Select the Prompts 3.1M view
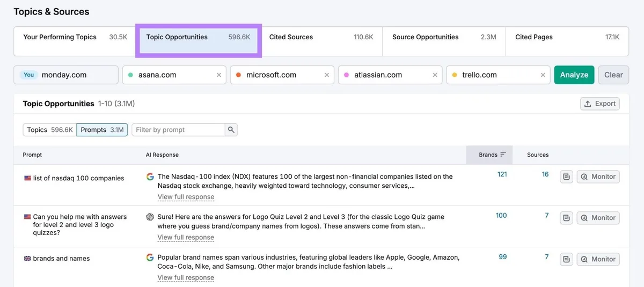This screenshot has height=287, width=644. click(x=102, y=130)
